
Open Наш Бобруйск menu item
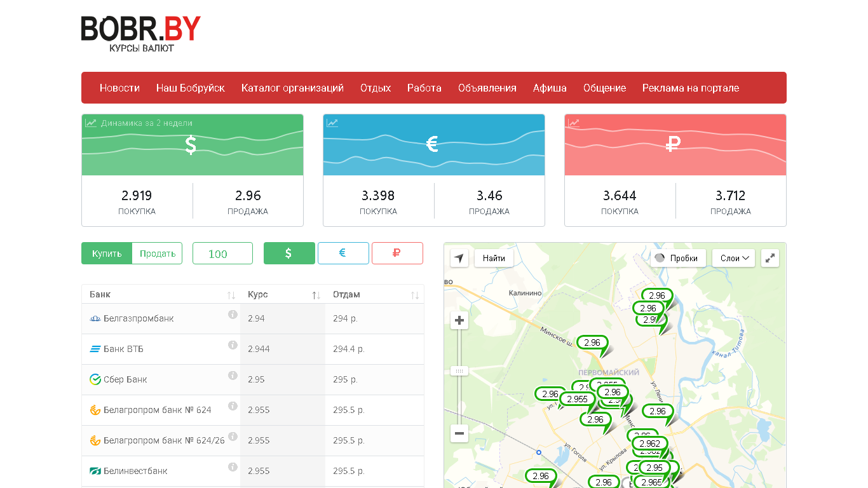191,88
